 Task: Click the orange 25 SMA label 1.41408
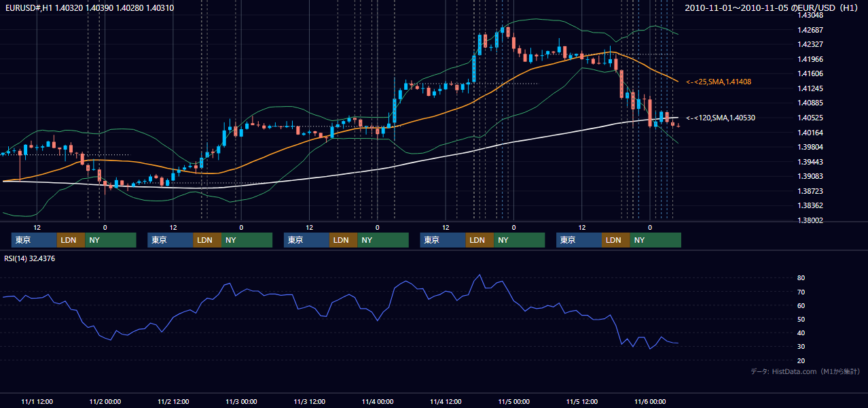coord(718,82)
